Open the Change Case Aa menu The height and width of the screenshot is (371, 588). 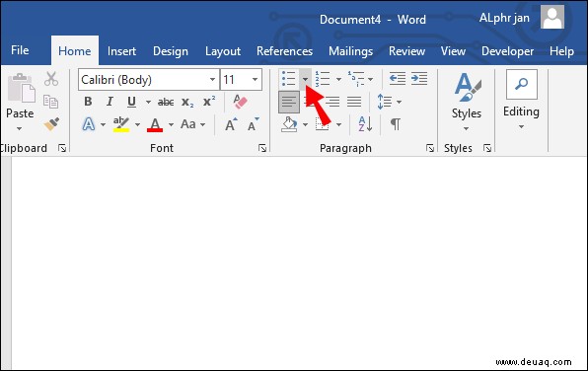[187, 123]
